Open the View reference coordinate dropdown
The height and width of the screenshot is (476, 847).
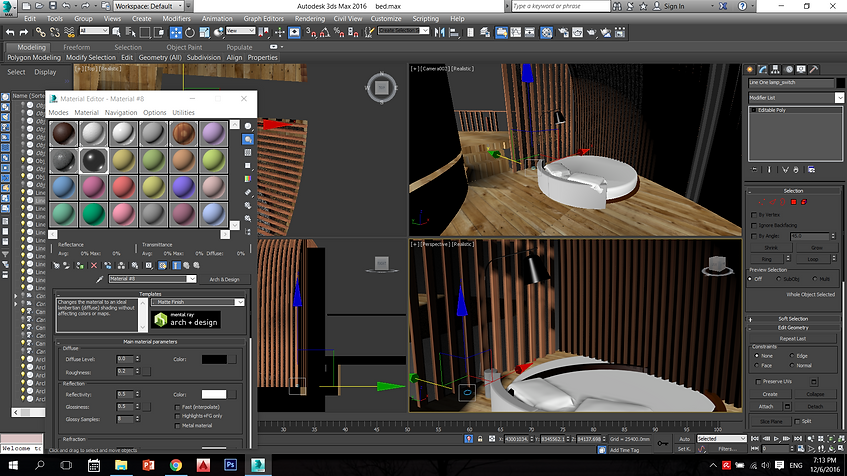click(240, 31)
